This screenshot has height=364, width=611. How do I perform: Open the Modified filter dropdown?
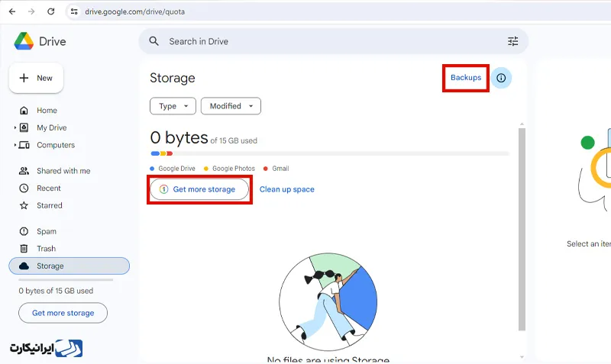pos(231,106)
